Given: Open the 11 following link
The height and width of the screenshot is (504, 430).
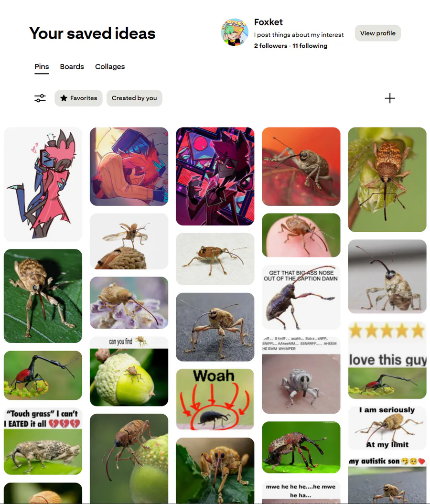Looking at the screenshot, I should tap(310, 46).
